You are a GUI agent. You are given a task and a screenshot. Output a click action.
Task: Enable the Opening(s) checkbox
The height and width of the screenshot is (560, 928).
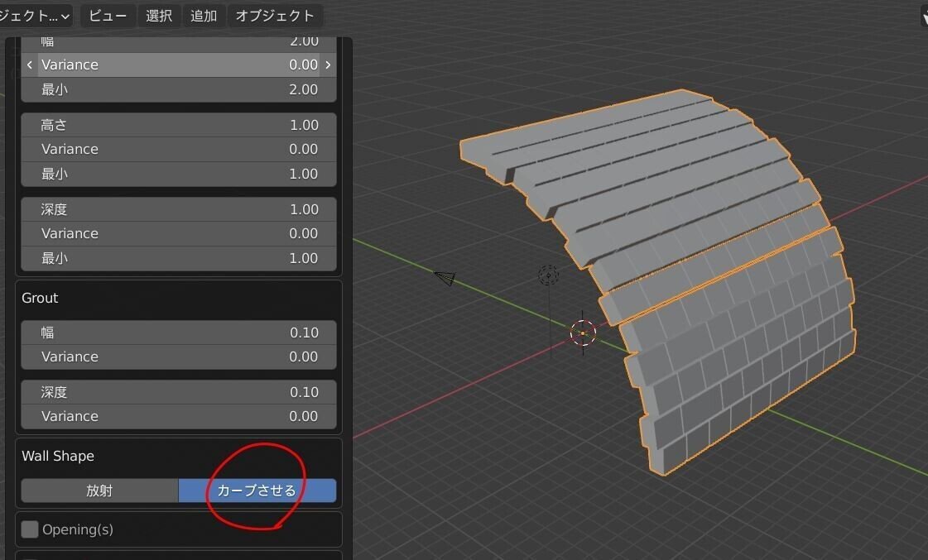pos(30,529)
